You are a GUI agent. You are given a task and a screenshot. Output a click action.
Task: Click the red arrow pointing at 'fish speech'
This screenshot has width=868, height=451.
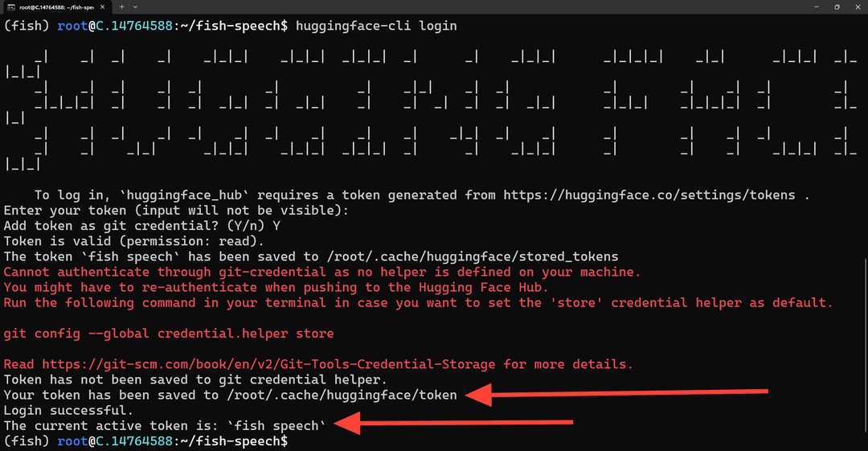click(453, 424)
